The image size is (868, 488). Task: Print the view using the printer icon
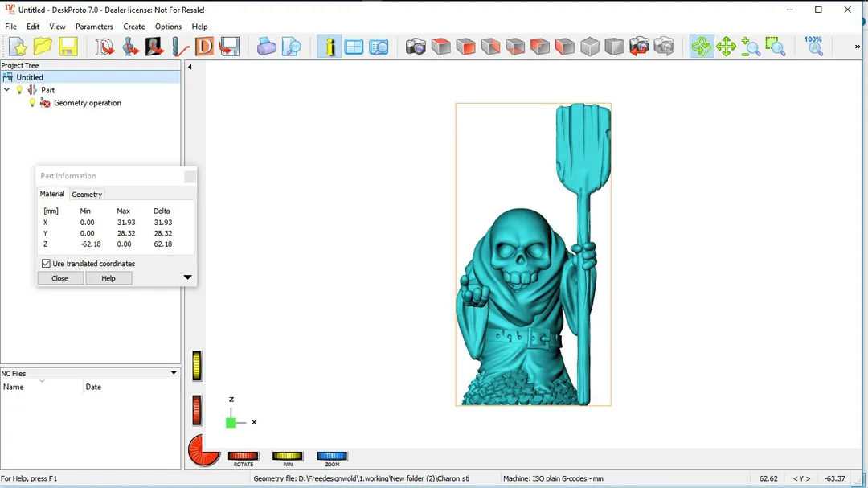coord(266,47)
